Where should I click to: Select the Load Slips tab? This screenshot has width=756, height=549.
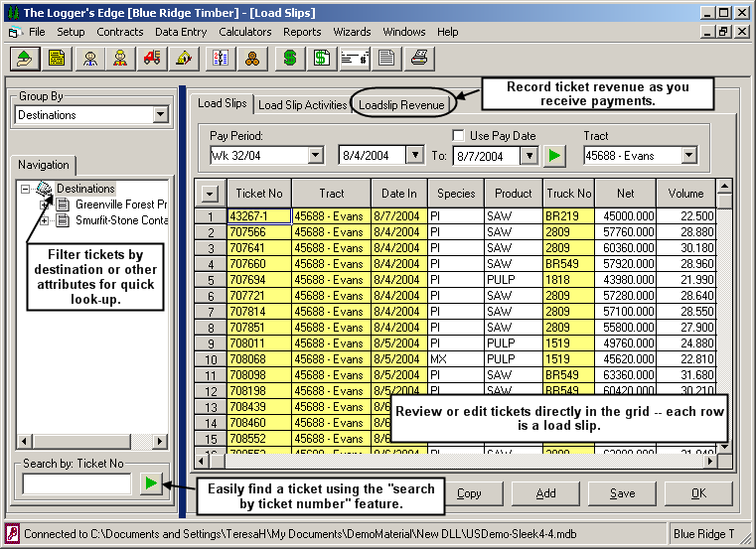[223, 103]
